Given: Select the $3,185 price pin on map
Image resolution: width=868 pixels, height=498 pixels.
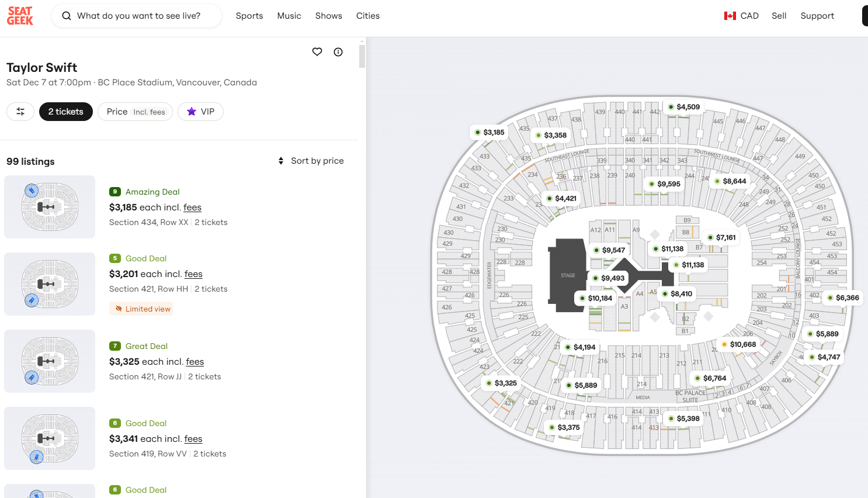Looking at the screenshot, I should pos(488,133).
